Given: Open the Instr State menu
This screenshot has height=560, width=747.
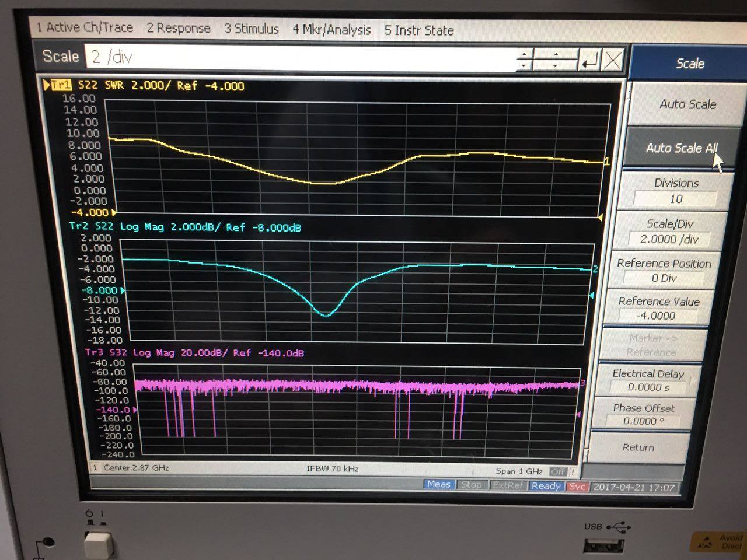Looking at the screenshot, I should (418, 30).
